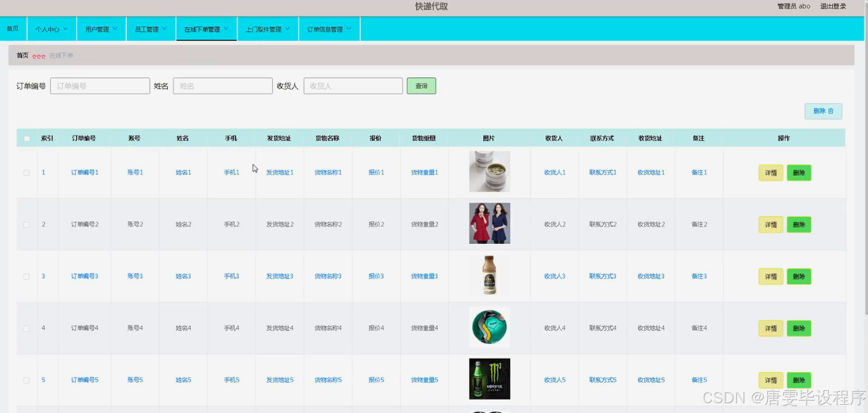Click the 货物重量 column header
Viewport: 868px width, 413px height.
pos(424,138)
